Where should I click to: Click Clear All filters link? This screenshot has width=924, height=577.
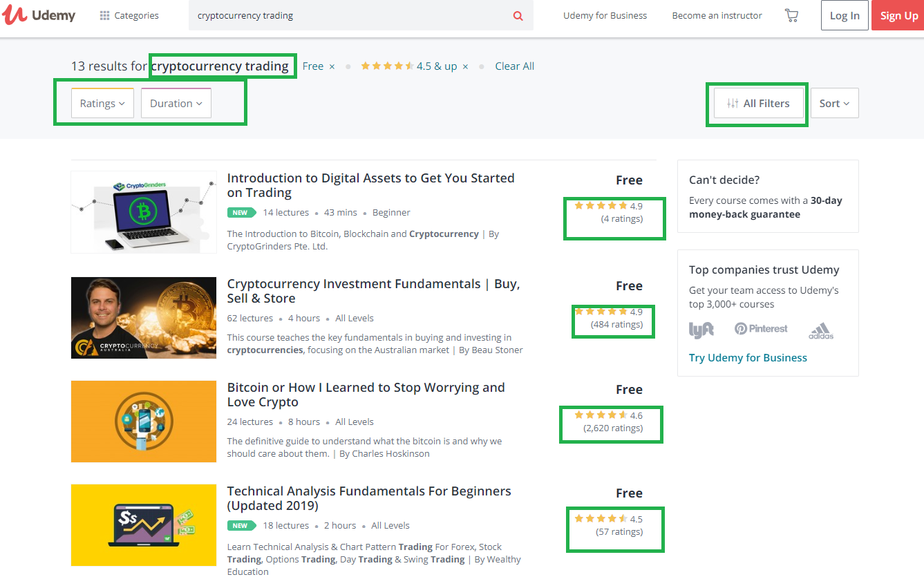[515, 66]
